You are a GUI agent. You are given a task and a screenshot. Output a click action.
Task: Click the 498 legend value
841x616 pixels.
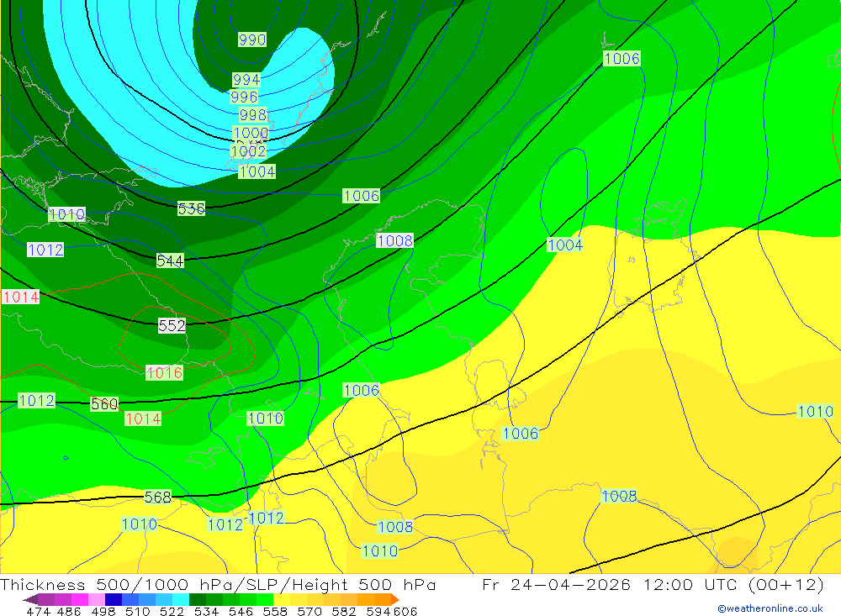tap(103, 611)
